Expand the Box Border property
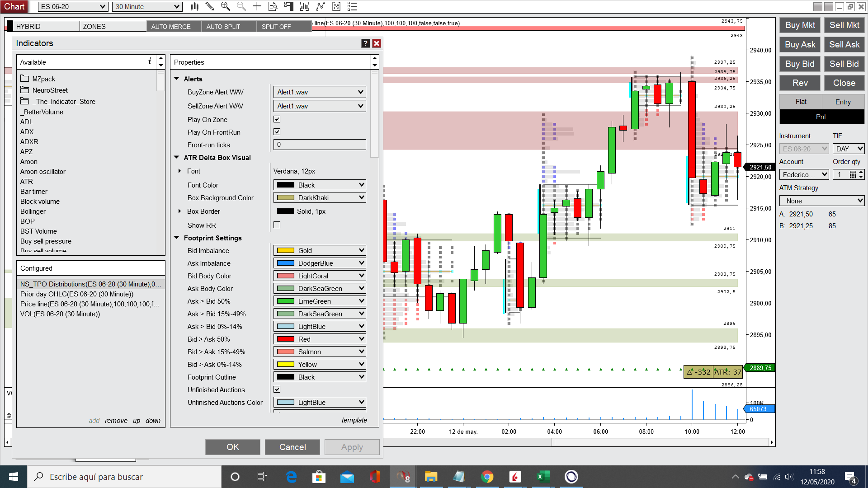 pyautogui.click(x=179, y=211)
